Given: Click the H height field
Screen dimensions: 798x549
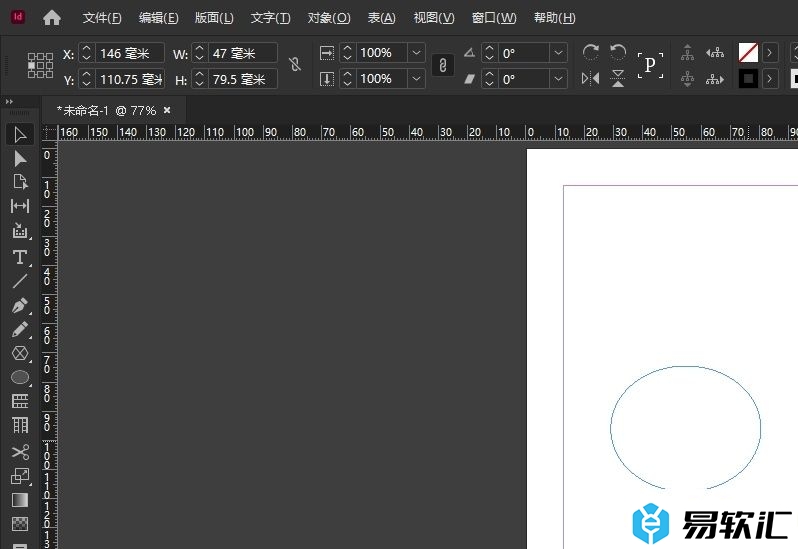Looking at the screenshot, I should [x=243, y=79].
